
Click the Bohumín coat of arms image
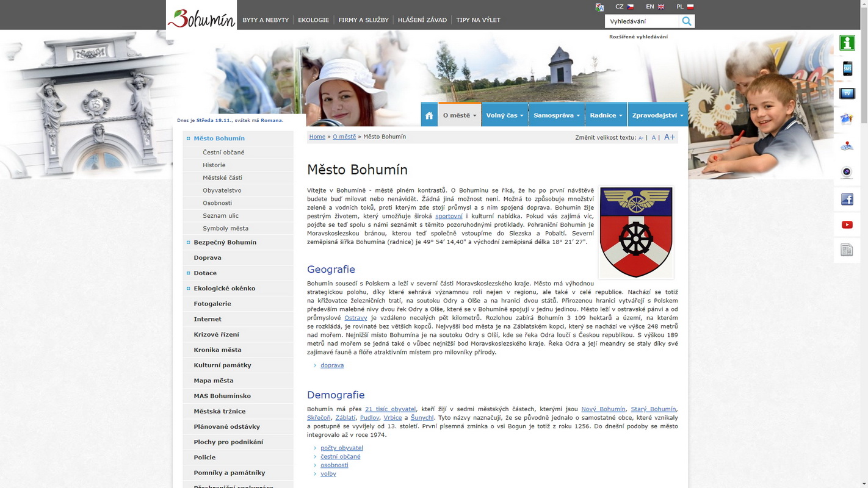636,232
